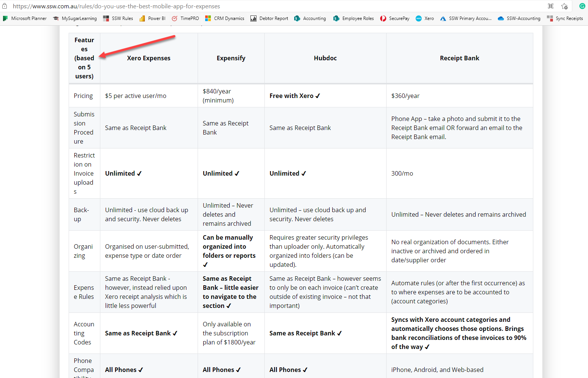Click Xero Expenses cell in Back-up row

click(x=149, y=214)
